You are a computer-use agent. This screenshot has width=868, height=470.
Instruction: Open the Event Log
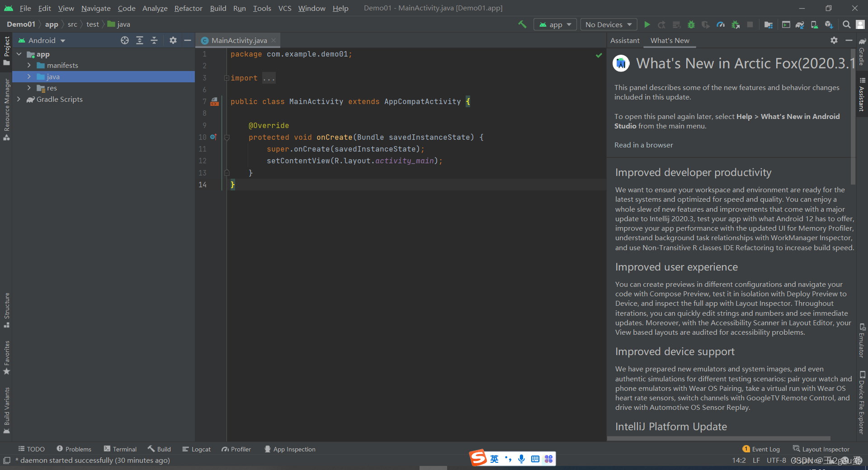(761, 449)
